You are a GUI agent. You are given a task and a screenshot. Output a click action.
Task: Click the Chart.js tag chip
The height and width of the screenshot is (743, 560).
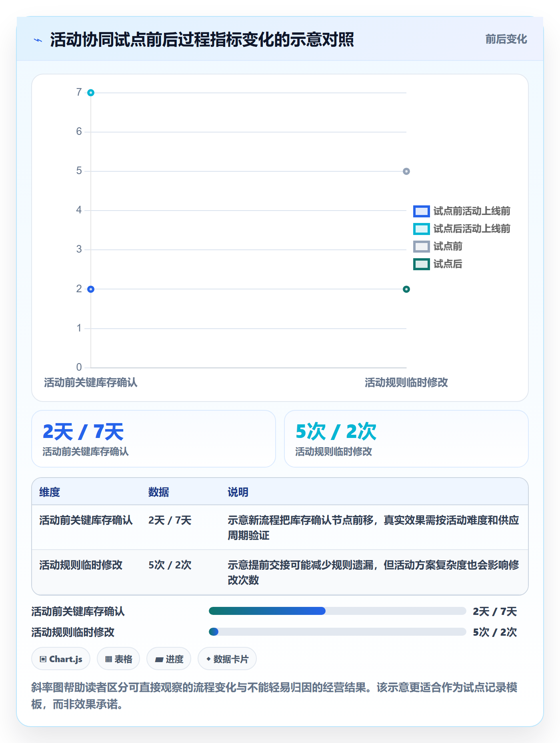(61, 659)
